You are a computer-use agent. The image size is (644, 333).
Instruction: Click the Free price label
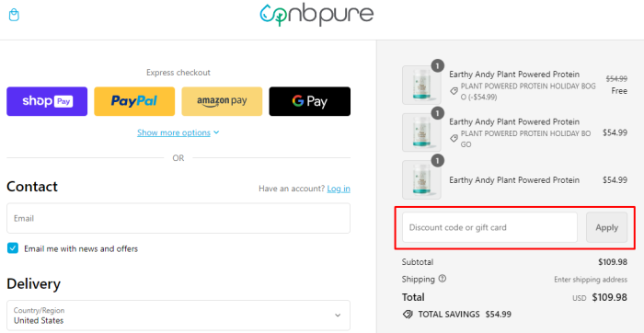click(x=619, y=91)
